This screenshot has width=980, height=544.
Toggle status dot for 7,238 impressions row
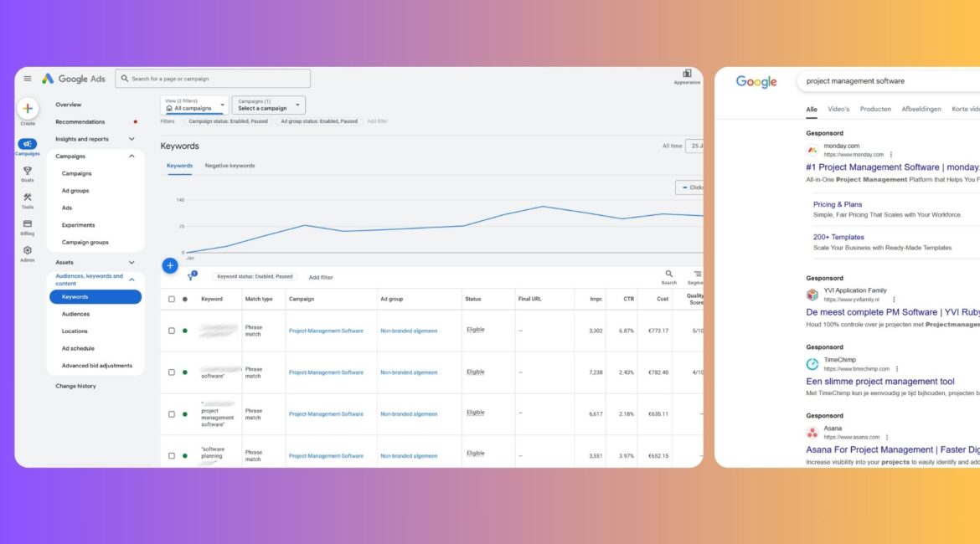(x=185, y=372)
